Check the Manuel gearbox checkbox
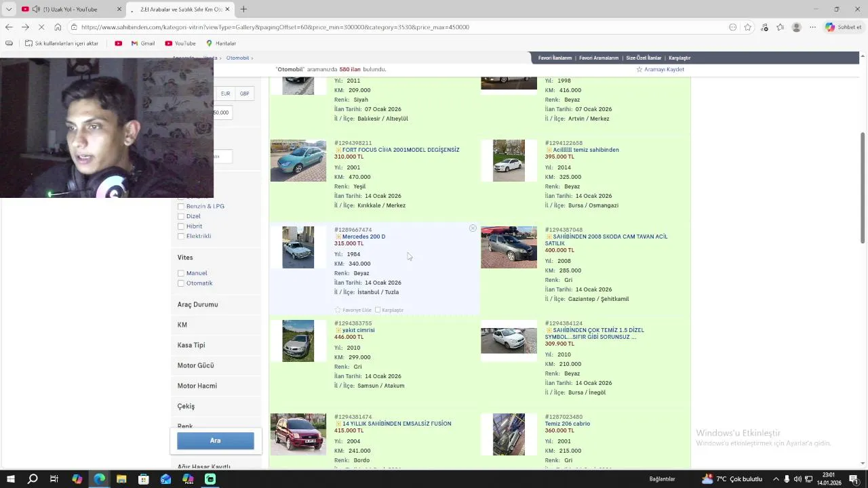 (x=181, y=273)
